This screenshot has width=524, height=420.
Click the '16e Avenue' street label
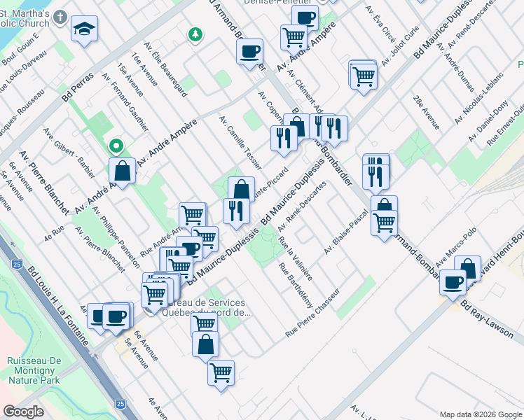pos(144,69)
